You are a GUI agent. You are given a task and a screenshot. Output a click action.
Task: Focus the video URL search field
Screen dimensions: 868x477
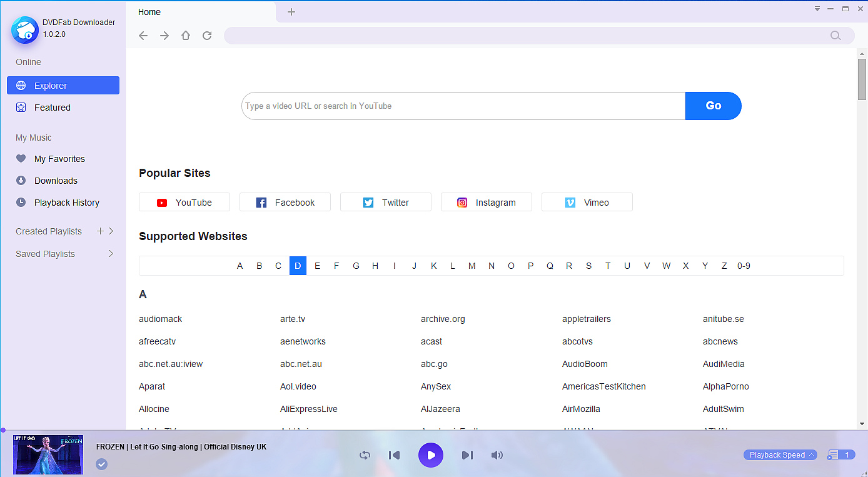[463, 106]
